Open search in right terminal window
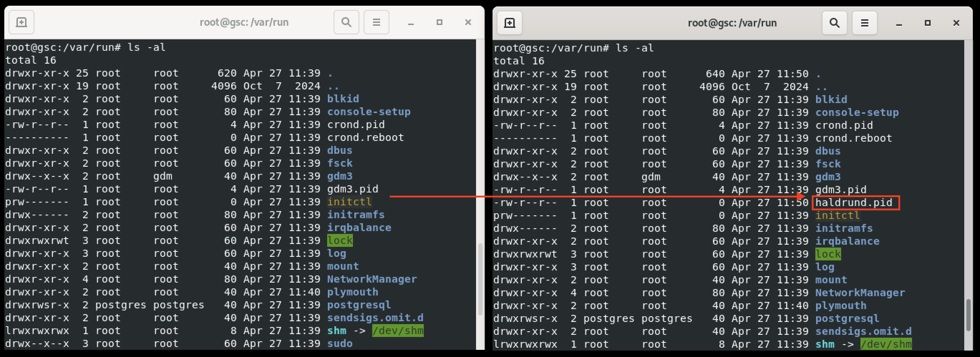This screenshot has width=980, height=357. tap(834, 23)
